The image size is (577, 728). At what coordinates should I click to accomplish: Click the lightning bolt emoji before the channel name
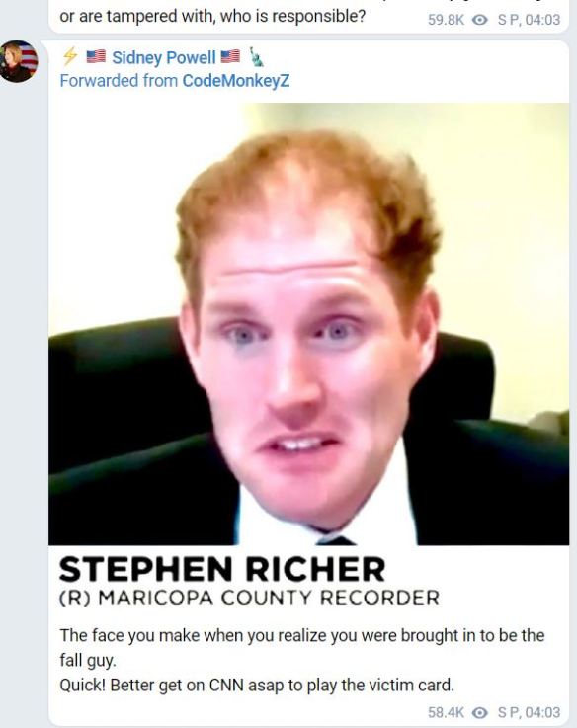click(x=70, y=57)
